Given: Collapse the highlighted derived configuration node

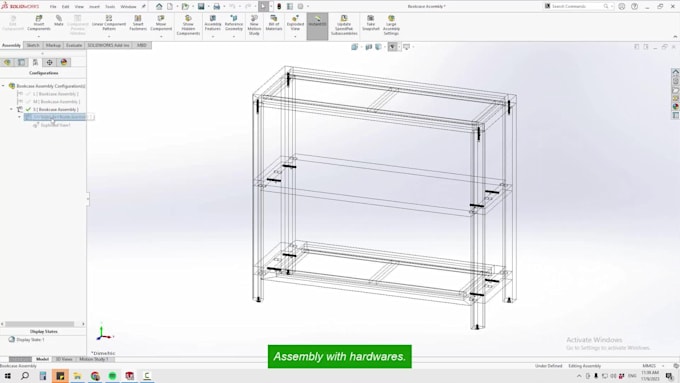Looking at the screenshot, I should click(x=20, y=117).
